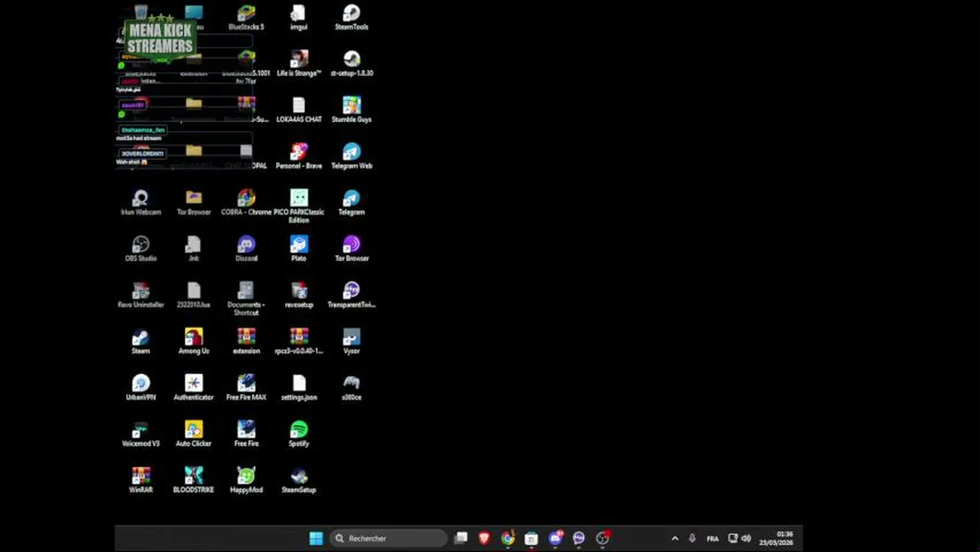Select the extension archive icon
This screenshot has width=980, height=552.
point(246,342)
